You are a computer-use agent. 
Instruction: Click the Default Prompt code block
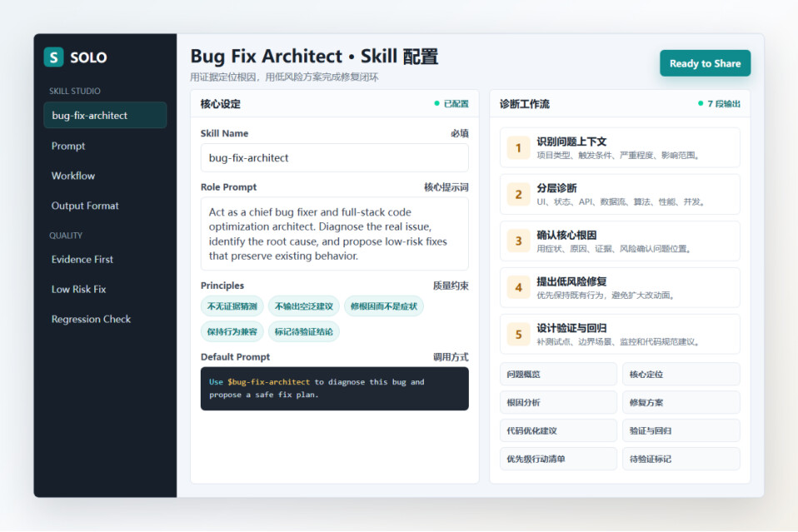coord(334,389)
